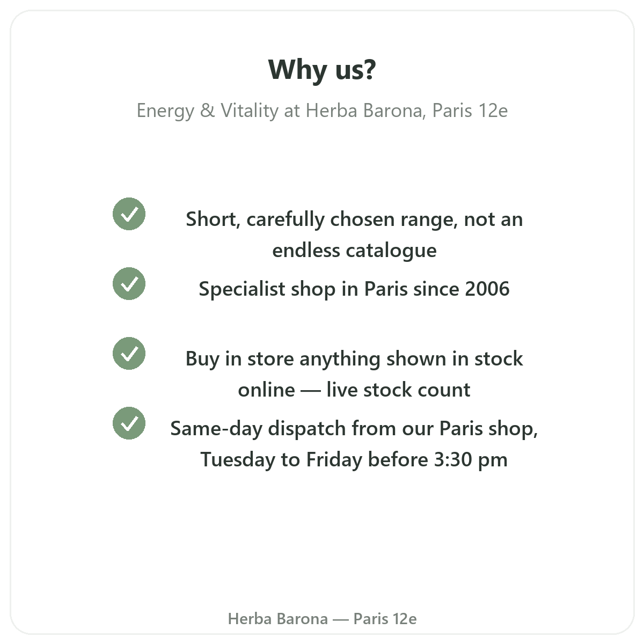Select "Paris 12e" in the footer caption
644x644 pixels.
(385, 619)
